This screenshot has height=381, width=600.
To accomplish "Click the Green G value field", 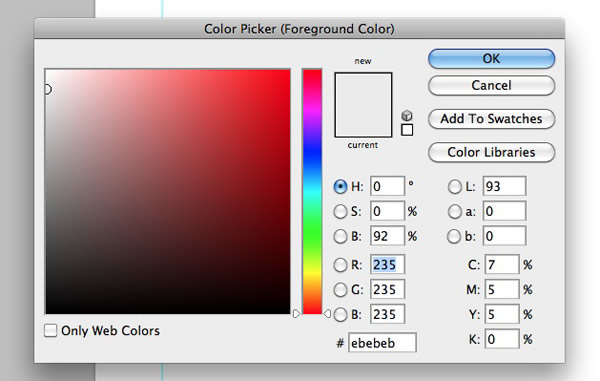I will [387, 290].
